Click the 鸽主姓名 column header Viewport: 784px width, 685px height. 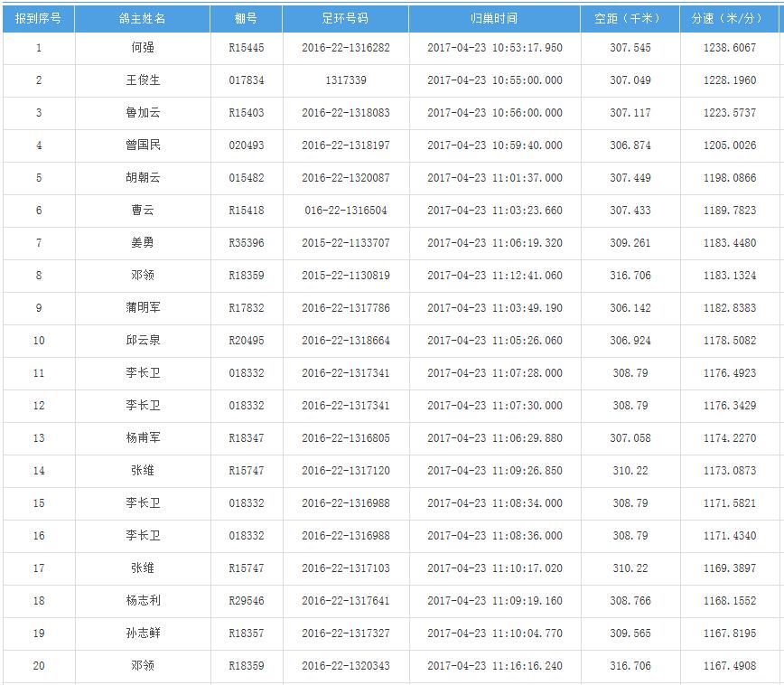coord(142,18)
